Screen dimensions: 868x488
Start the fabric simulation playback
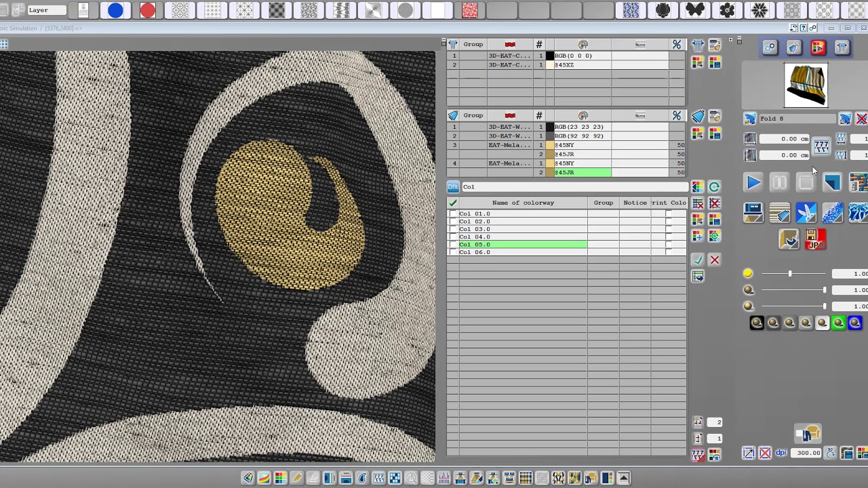(x=753, y=182)
